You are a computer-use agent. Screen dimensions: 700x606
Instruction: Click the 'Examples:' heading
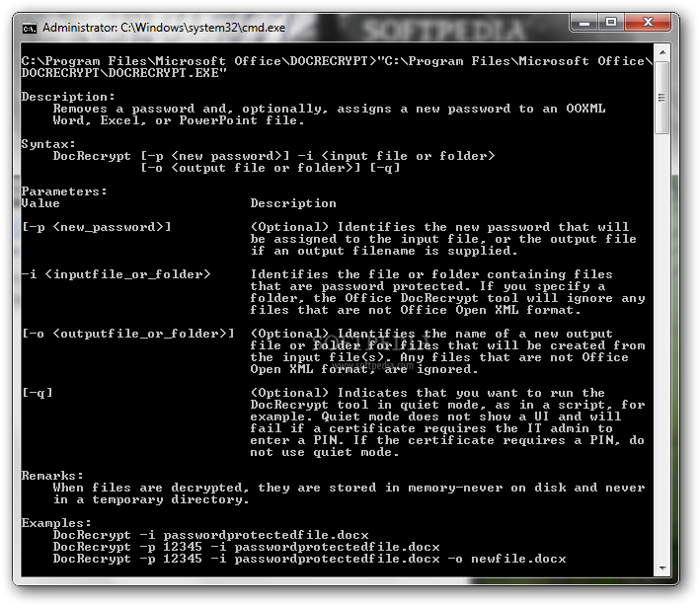click(56, 523)
